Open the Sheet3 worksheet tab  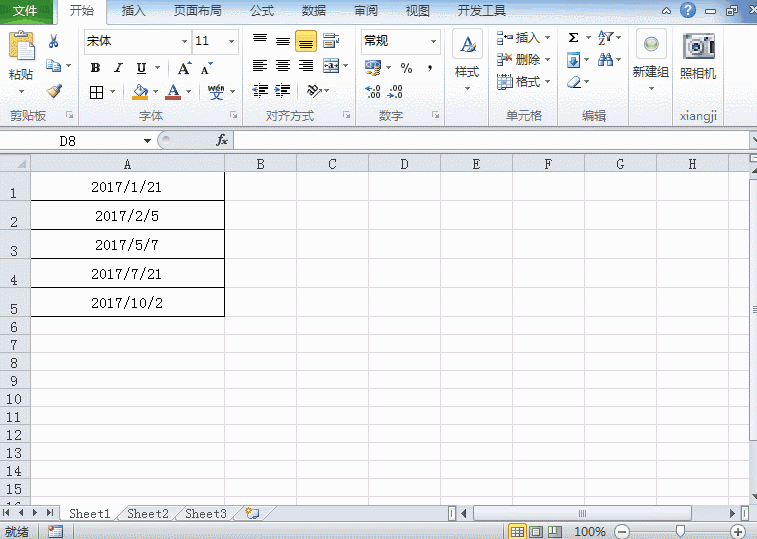coord(206,513)
